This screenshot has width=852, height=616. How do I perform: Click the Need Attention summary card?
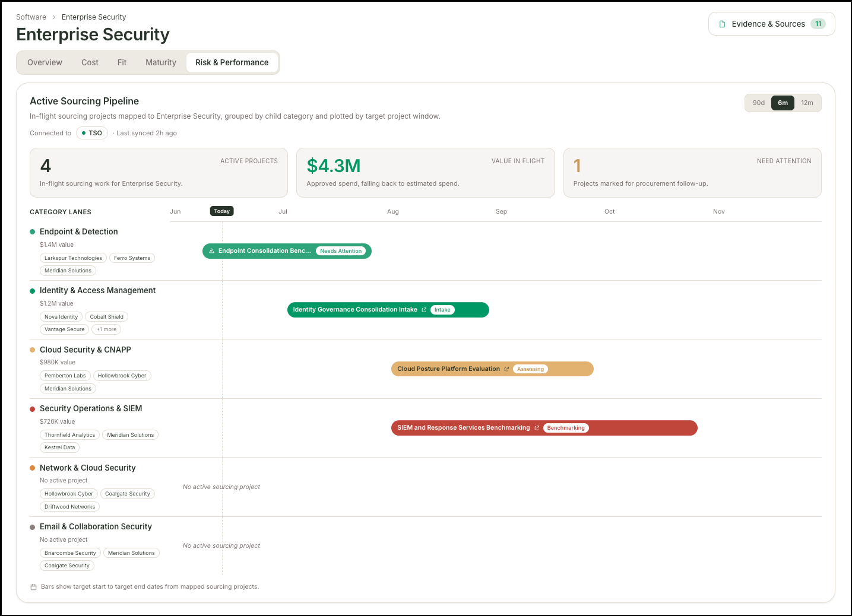point(692,173)
